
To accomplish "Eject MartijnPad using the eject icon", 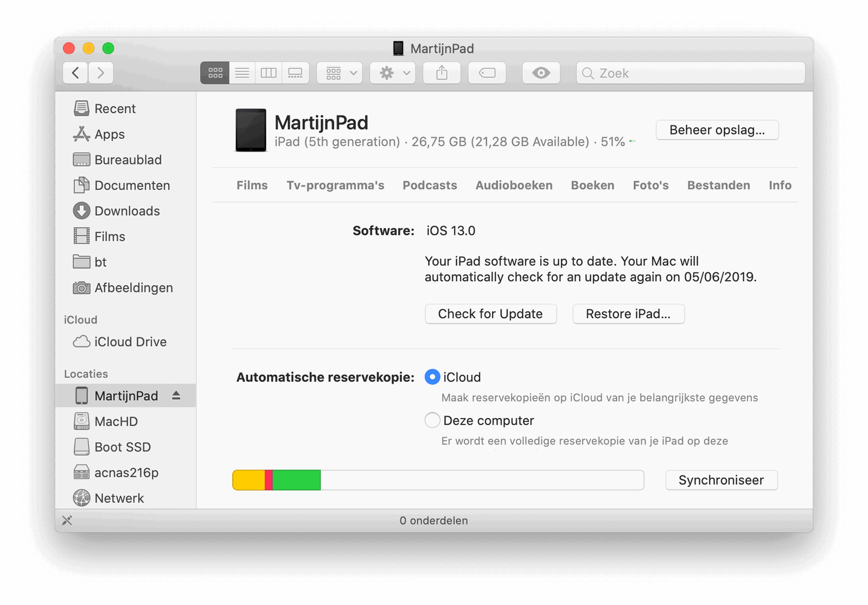I will coord(176,396).
